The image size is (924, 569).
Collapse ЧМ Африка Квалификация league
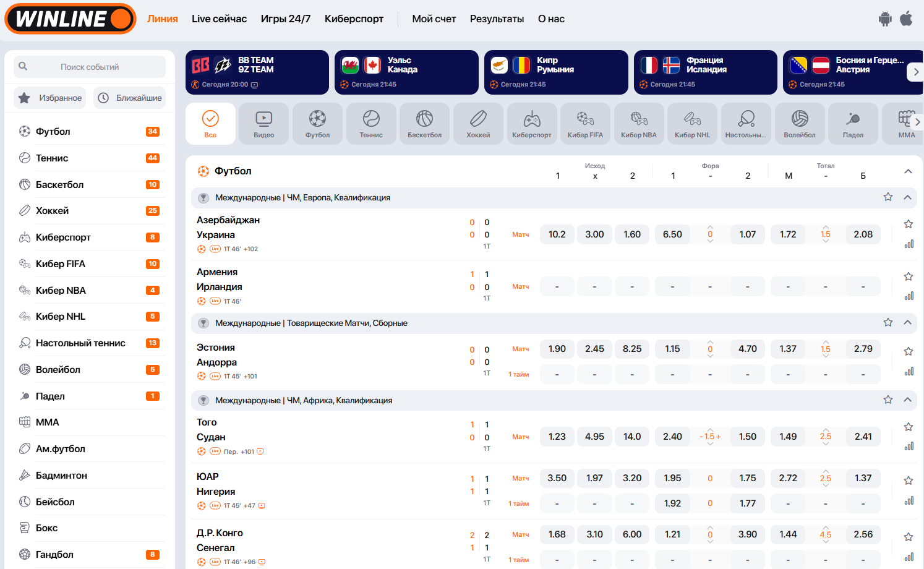click(907, 400)
